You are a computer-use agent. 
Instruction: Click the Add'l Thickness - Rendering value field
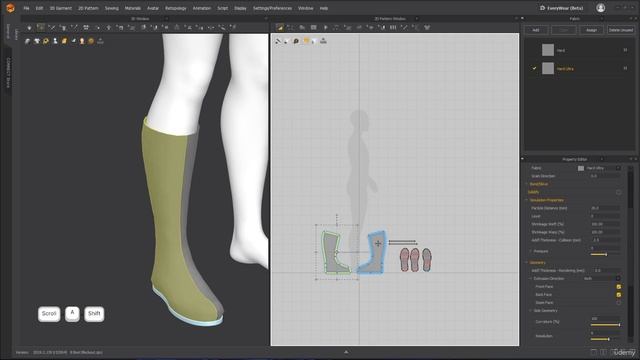tap(608, 271)
